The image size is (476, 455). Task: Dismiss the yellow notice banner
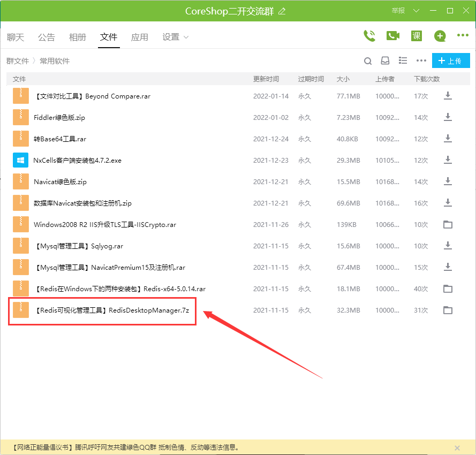tap(457, 448)
